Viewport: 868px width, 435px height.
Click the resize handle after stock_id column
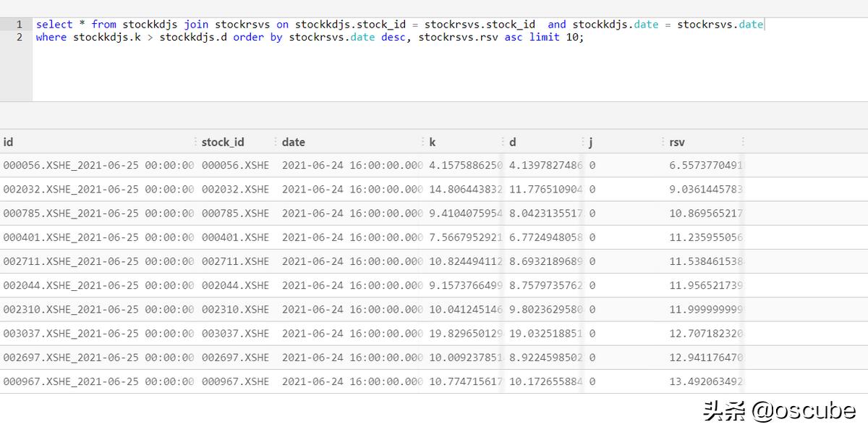coord(275,142)
